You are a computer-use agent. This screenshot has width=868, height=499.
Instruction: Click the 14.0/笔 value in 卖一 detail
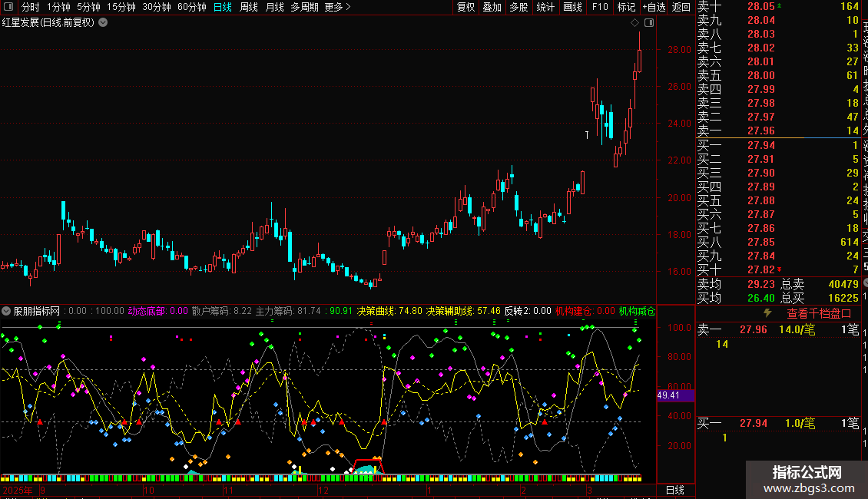(x=797, y=329)
